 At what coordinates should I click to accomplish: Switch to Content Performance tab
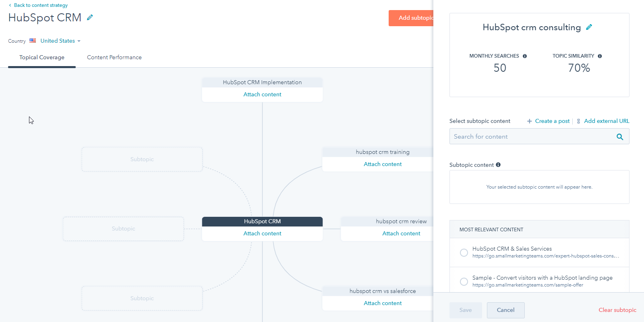114,57
